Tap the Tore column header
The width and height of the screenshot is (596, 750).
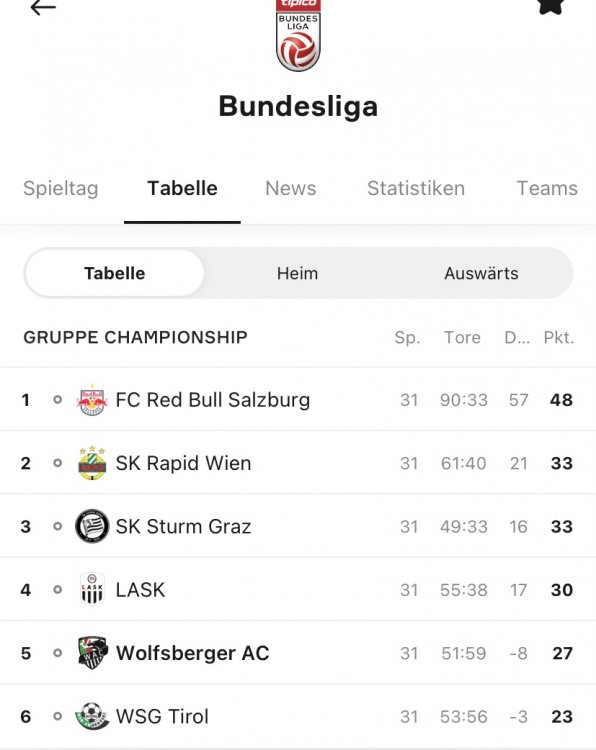coord(462,338)
